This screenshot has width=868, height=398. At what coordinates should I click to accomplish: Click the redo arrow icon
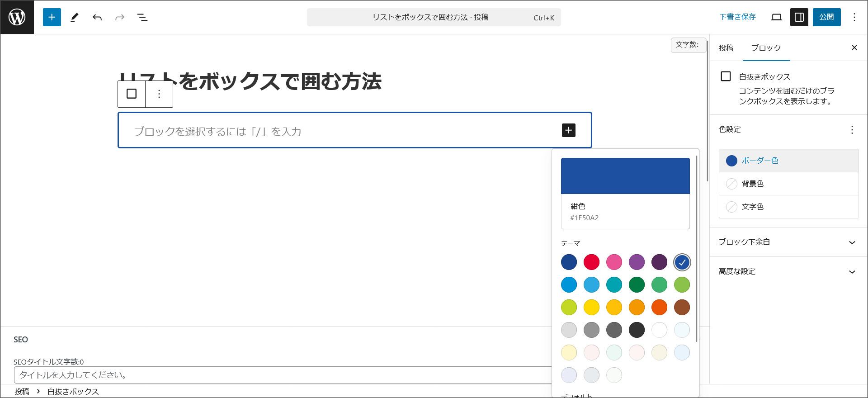[120, 17]
